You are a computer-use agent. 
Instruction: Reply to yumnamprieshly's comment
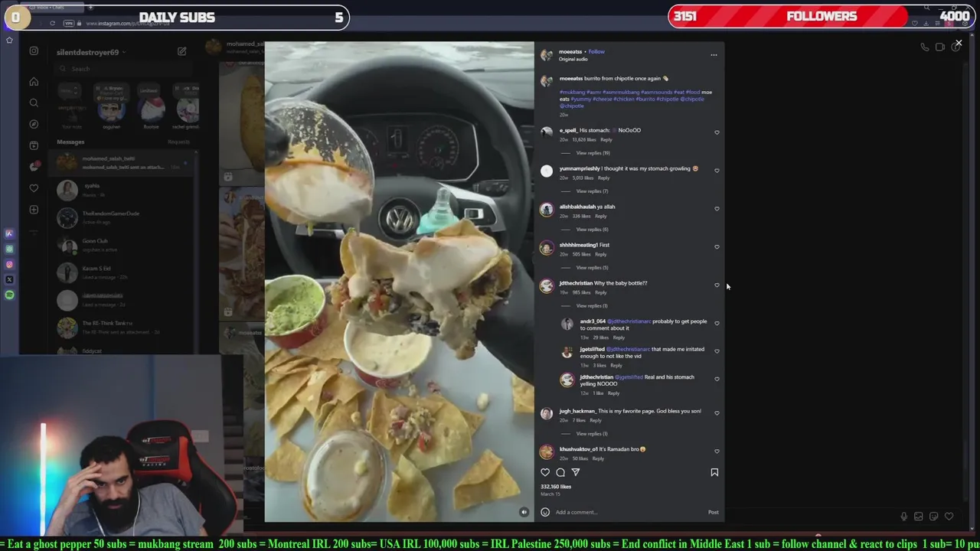click(603, 178)
